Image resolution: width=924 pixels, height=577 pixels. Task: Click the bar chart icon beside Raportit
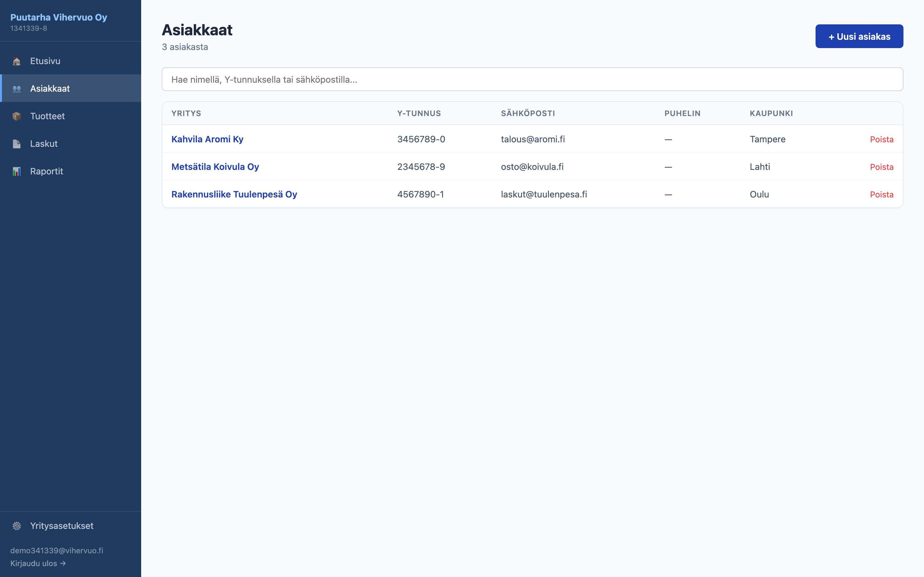[16, 171]
